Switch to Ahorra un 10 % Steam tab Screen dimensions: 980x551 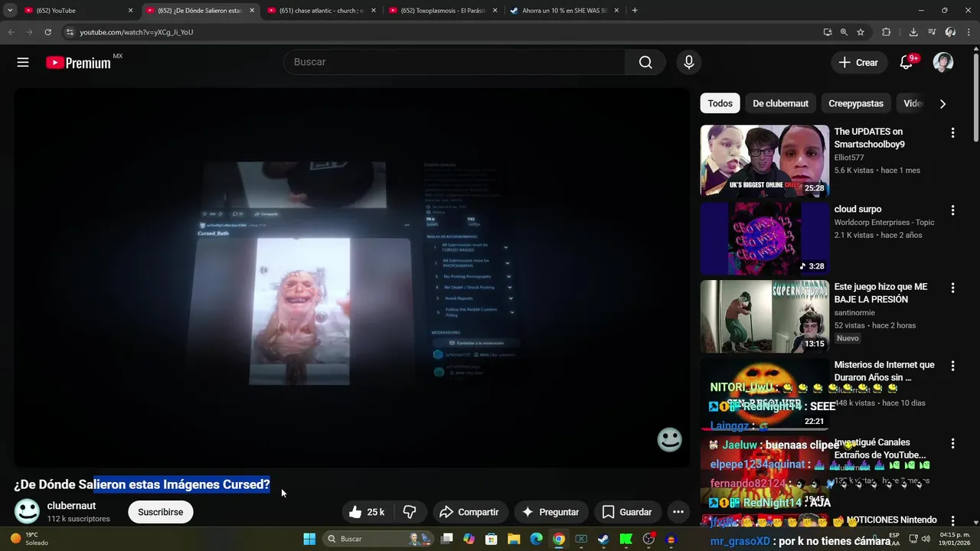pos(566,11)
